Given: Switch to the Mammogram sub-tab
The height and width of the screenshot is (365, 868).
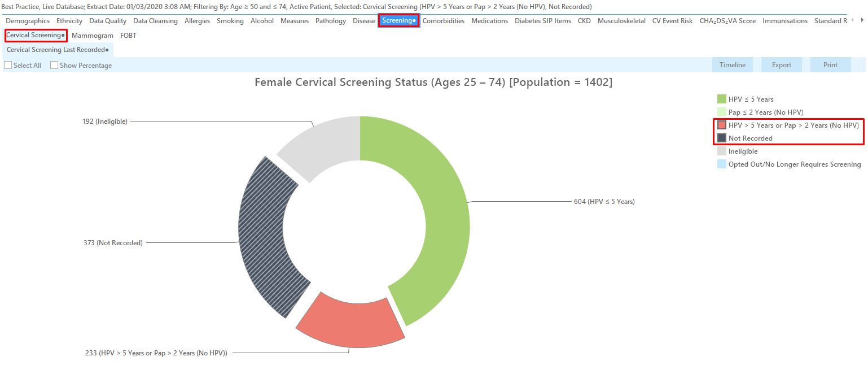Looking at the screenshot, I should click(93, 35).
